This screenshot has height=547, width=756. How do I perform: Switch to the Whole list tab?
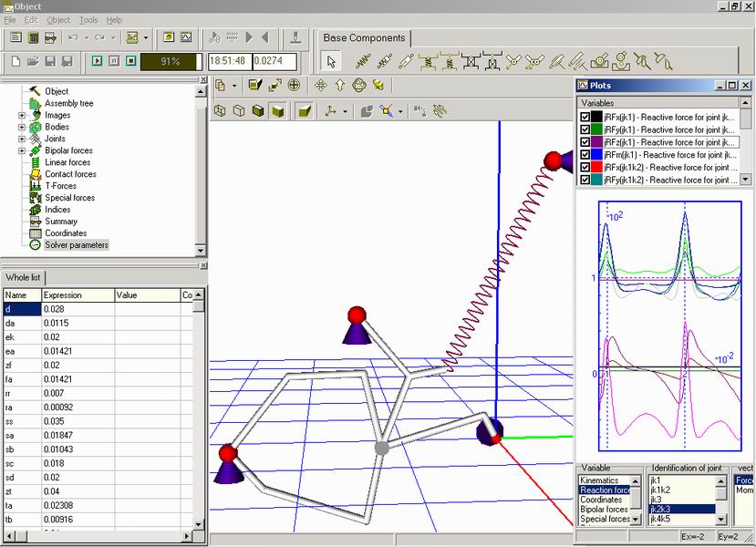[x=24, y=277]
